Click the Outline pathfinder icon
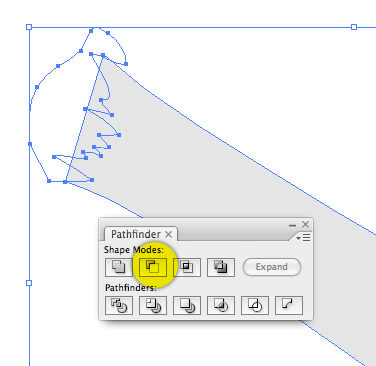 [255, 305]
